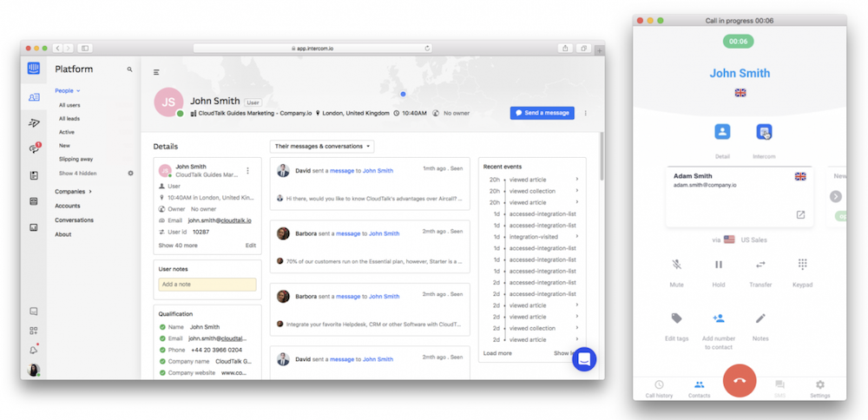Open the gear icon next to Show 4 hidden
The image size is (868, 420).
tap(131, 174)
